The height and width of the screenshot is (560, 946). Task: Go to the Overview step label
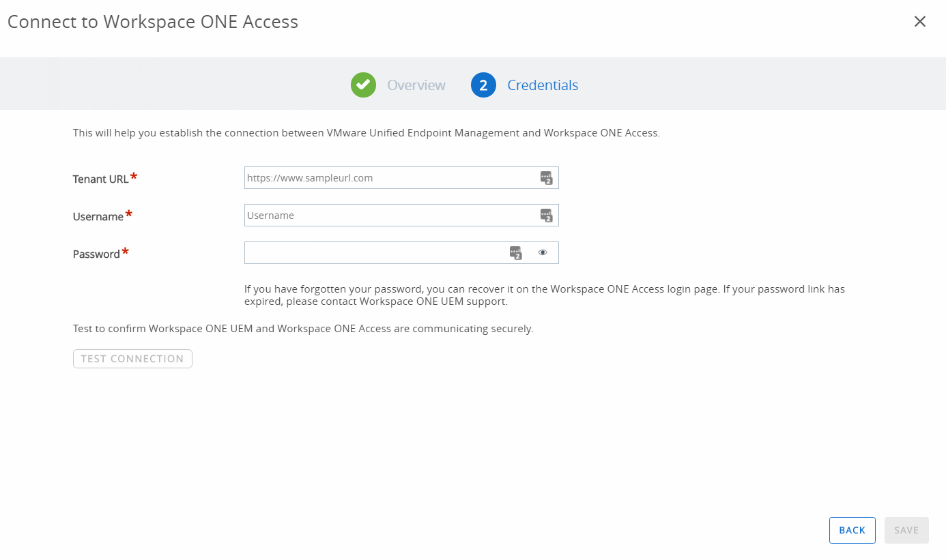(x=416, y=85)
